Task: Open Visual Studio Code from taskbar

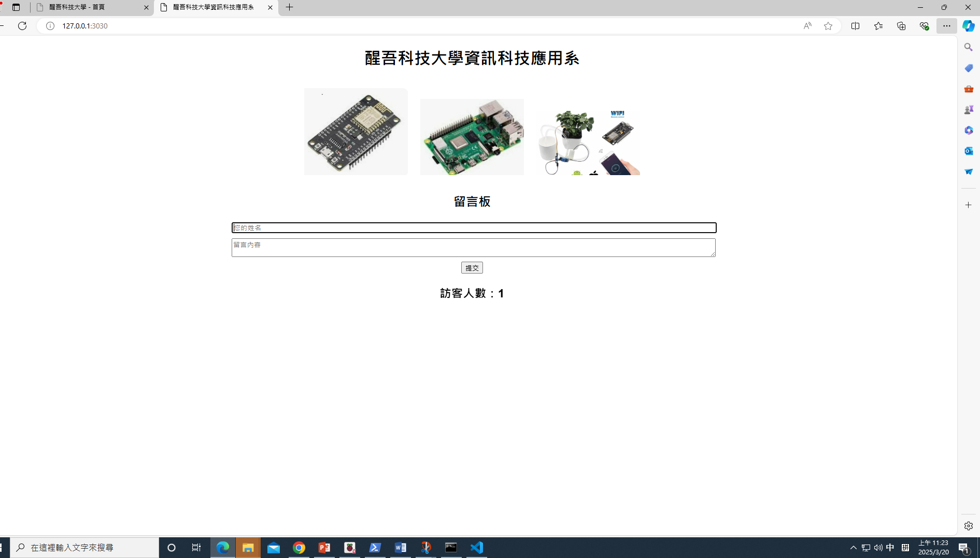Action: click(x=477, y=548)
